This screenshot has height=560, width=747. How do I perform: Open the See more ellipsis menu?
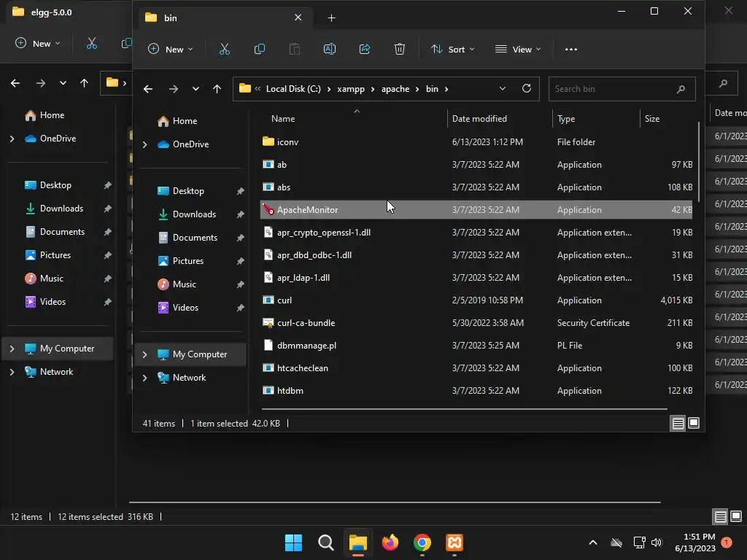pos(570,49)
